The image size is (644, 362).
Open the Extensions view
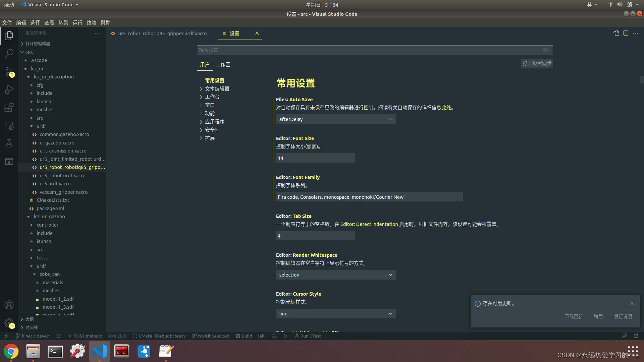9,108
